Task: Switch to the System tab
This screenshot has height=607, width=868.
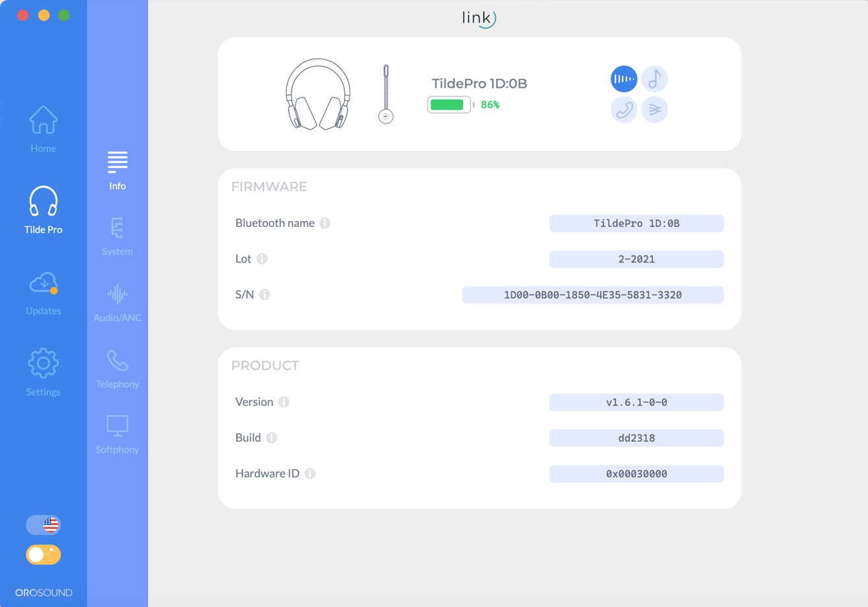Action: [117, 236]
